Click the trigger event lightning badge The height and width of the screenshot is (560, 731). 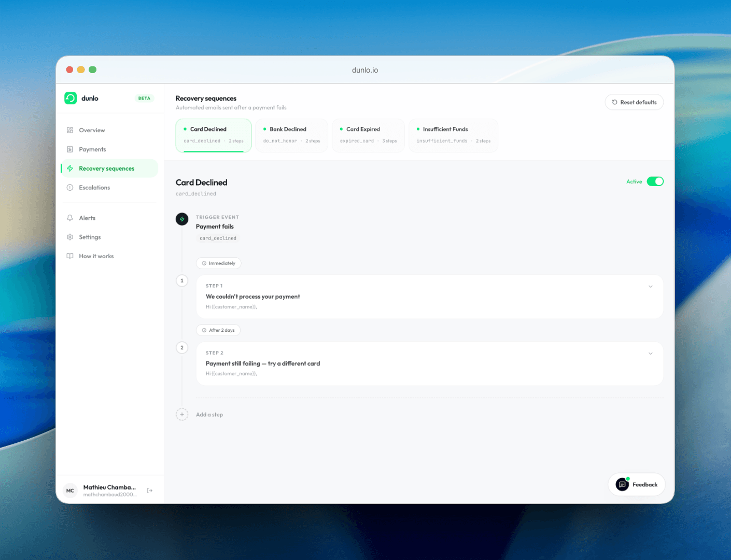[x=182, y=219]
